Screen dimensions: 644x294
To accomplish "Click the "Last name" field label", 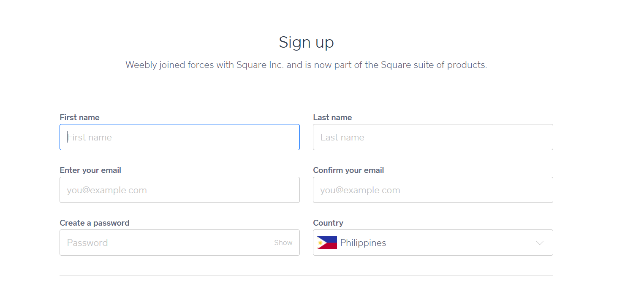I will coord(332,118).
